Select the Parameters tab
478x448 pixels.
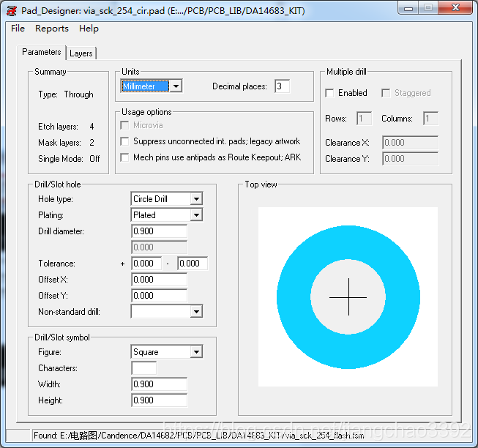pyautogui.click(x=42, y=53)
